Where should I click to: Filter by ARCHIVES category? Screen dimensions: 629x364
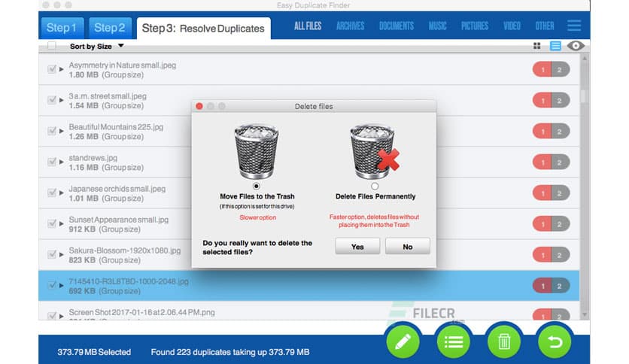coord(350,26)
